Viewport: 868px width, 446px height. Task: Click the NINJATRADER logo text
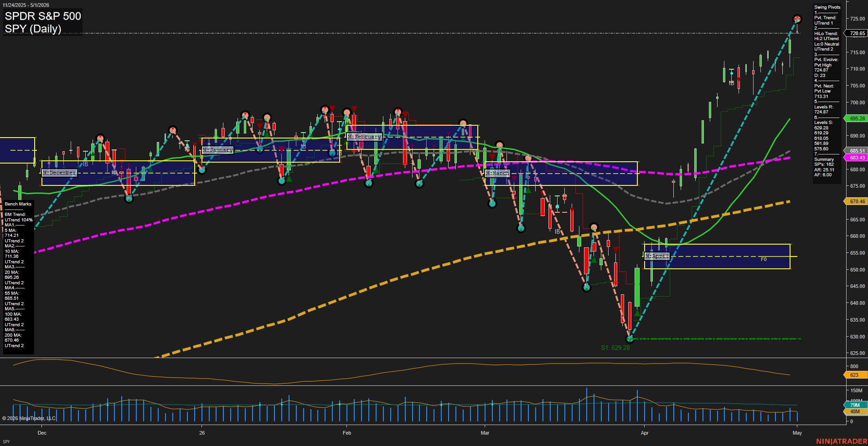(842, 441)
